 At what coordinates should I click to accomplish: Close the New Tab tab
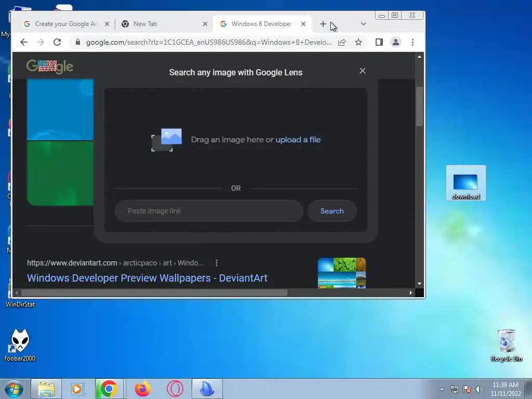(205, 24)
